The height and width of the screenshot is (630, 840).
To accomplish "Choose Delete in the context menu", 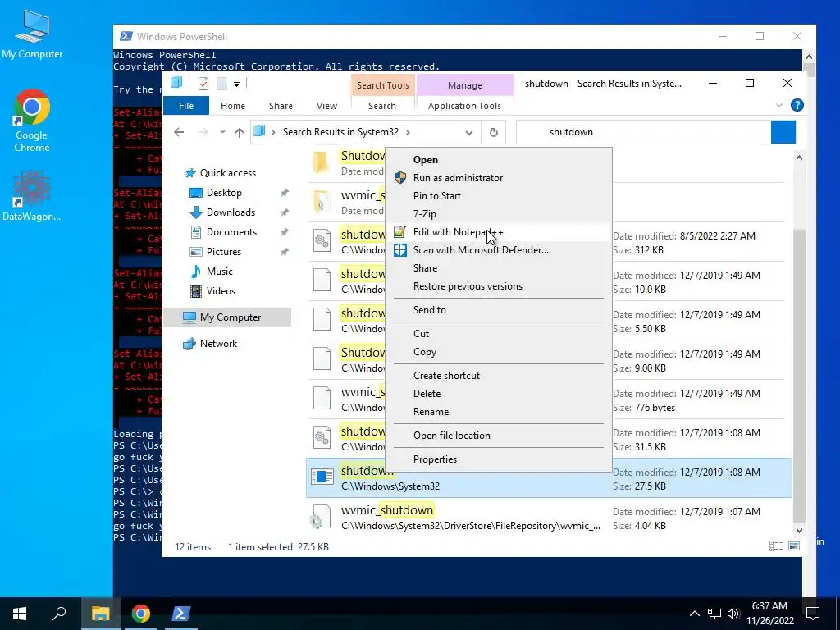I will tap(499, 394).
